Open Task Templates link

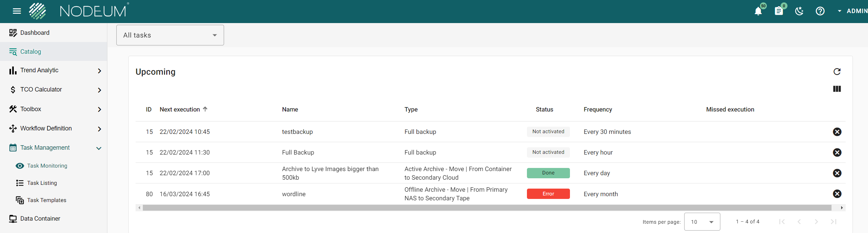[46, 200]
